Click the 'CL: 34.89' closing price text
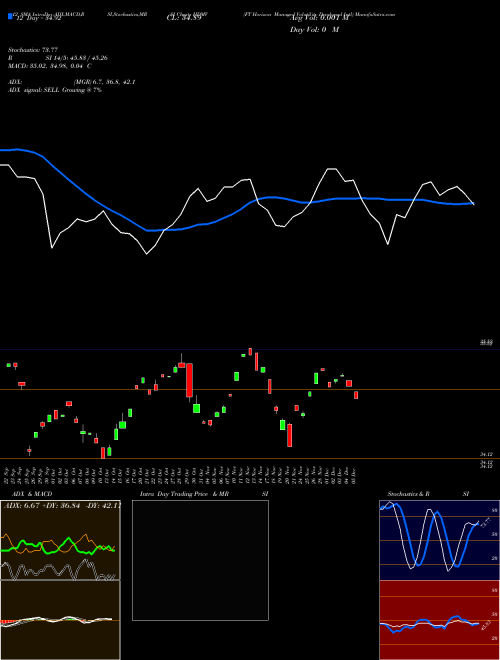Image resolution: width=500 pixels, height=660 pixels. (x=184, y=18)
